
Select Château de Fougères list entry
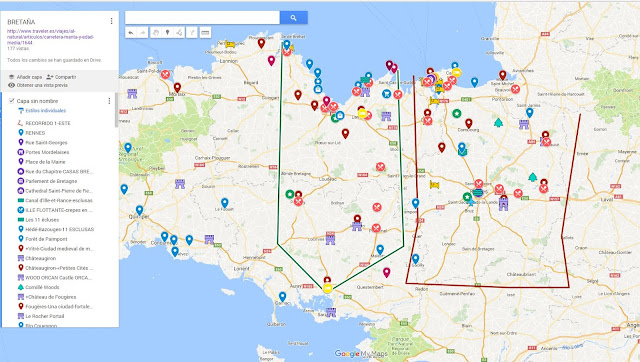point(51,297)
